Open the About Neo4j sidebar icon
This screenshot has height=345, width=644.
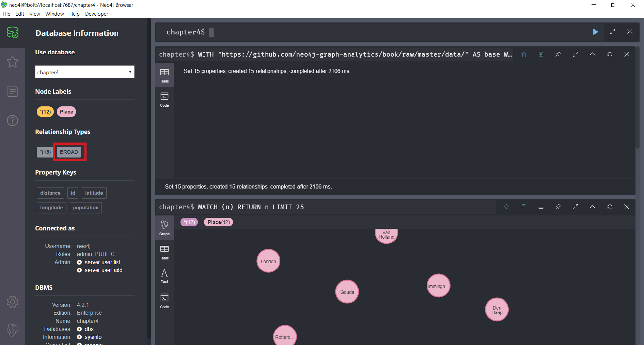13,330
